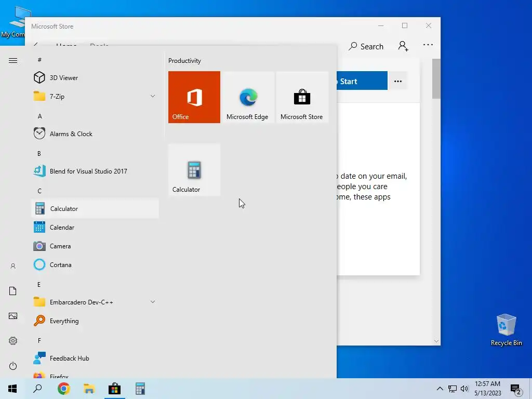Expand the Embarcadero Dev-C++ folder
The image size is (532, 399).
pos(95,302)
